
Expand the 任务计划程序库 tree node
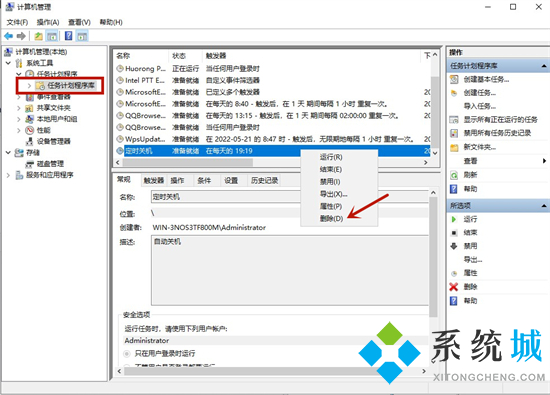click(29, 86)
